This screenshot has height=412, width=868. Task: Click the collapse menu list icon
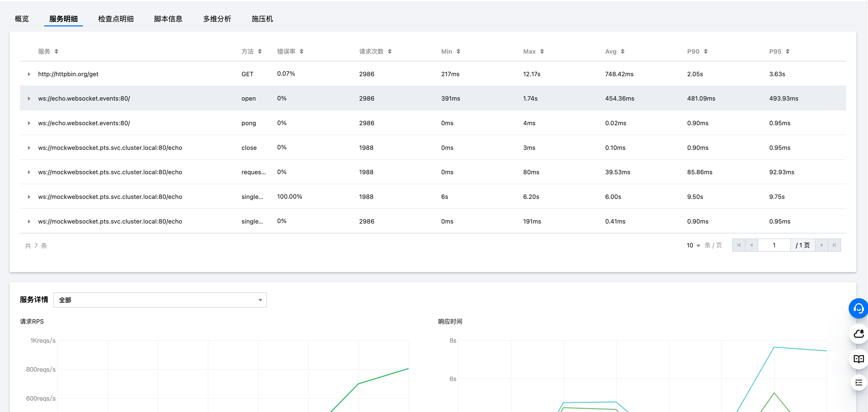(858, 383)
